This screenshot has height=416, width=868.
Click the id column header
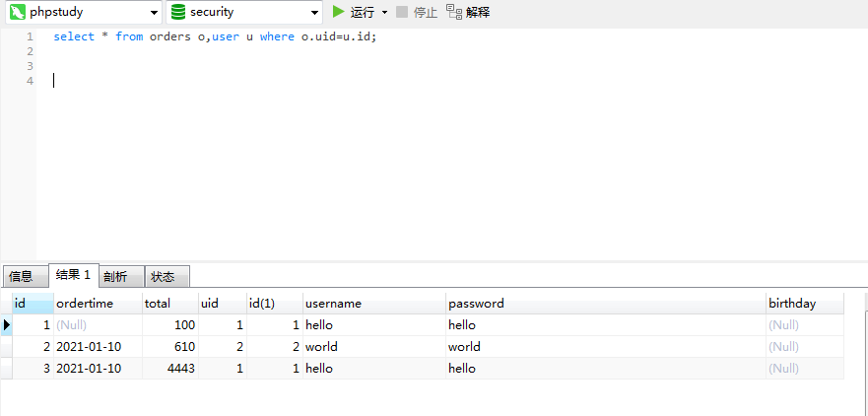point(33,303)
